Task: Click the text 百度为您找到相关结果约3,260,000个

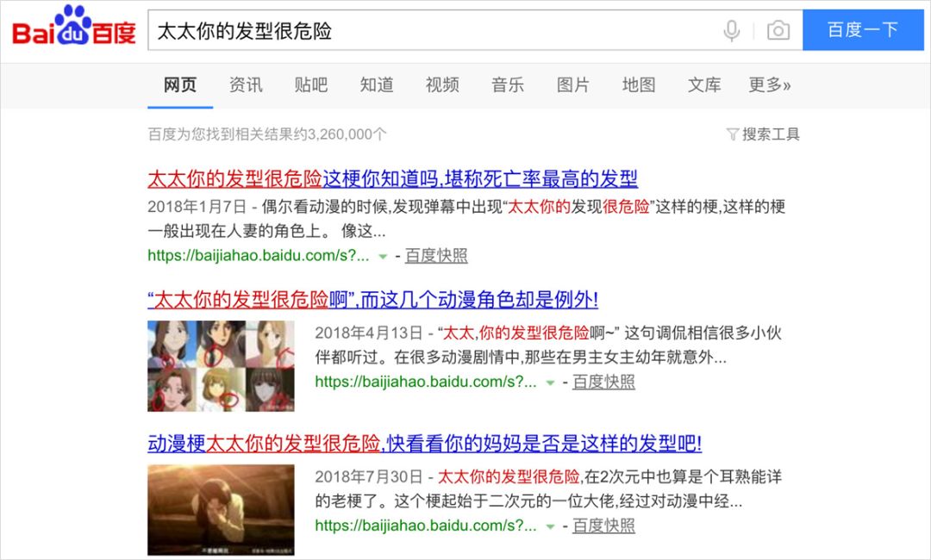Action: pyautogui.click(x=267, y=134)
